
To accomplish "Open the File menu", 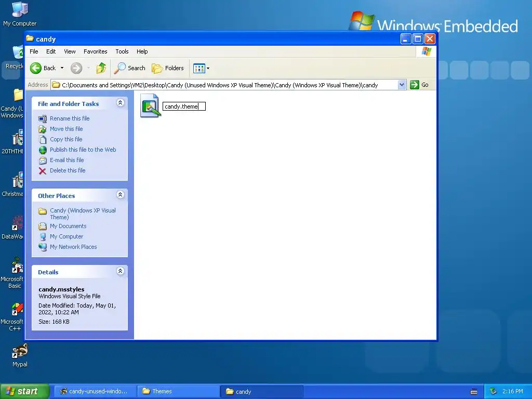I will (x=34, y=51).
